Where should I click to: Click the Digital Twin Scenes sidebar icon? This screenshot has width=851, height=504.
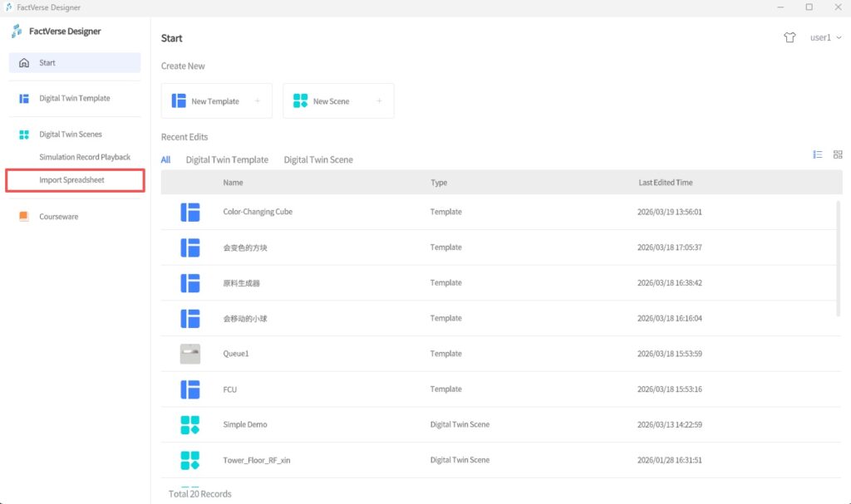23,134
